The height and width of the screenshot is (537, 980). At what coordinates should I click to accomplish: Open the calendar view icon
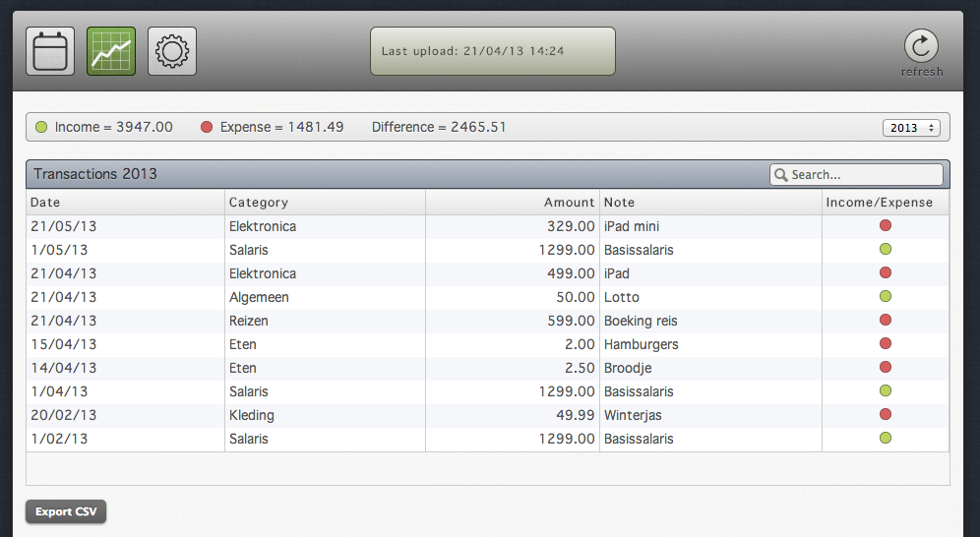pos(49,51)
